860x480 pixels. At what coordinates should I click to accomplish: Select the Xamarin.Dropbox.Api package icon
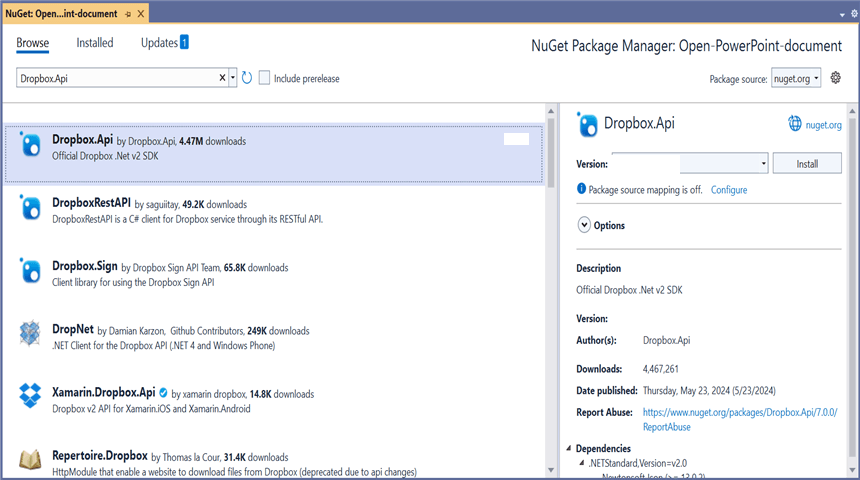(x=30, y=396)
